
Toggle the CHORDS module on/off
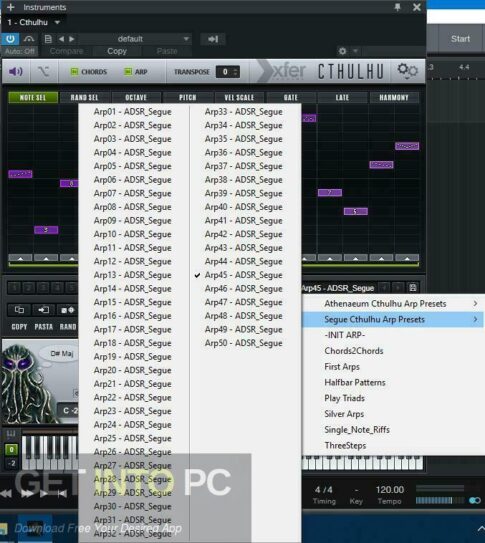click(x=89, y=72)
